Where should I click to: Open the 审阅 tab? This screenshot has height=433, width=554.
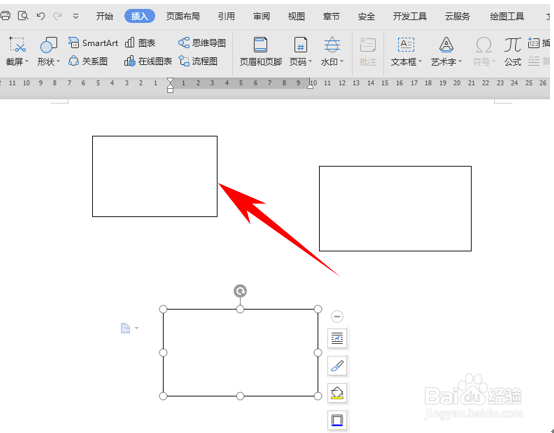[261, 16]
